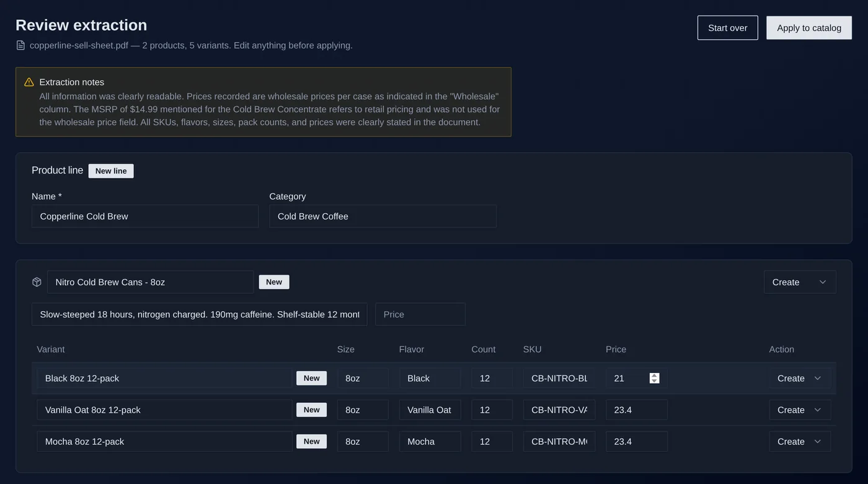The height and width of the screenshot is (484, 868).
Task: Click Size field in Mocha row
Action: point(363,441)
